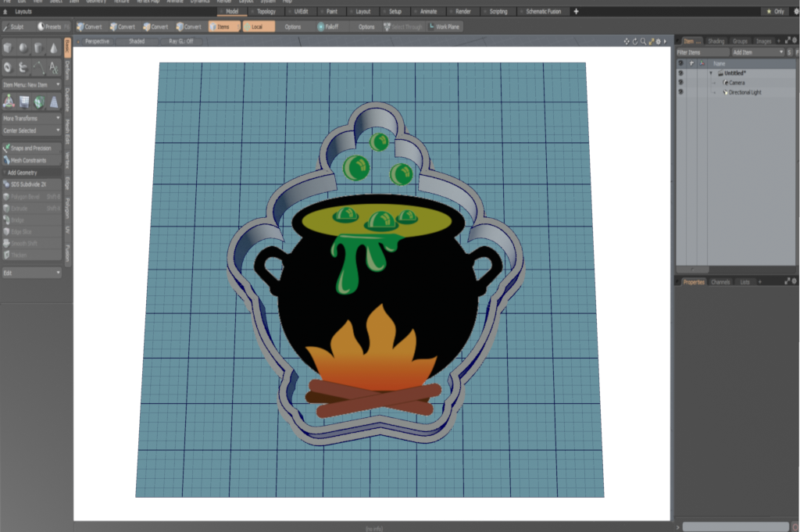This screenshot has height=532, width=800.
Task: Select the Cube primitive tool
Action: coord(8,48)
